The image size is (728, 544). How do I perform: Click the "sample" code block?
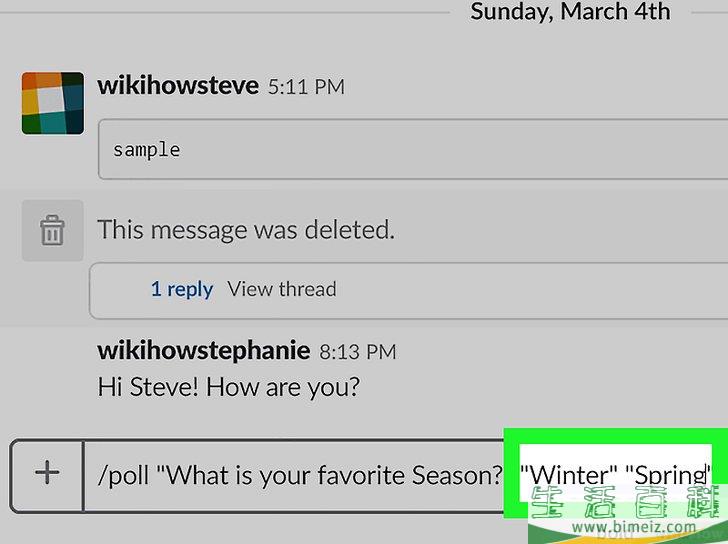tap(413, 149)
